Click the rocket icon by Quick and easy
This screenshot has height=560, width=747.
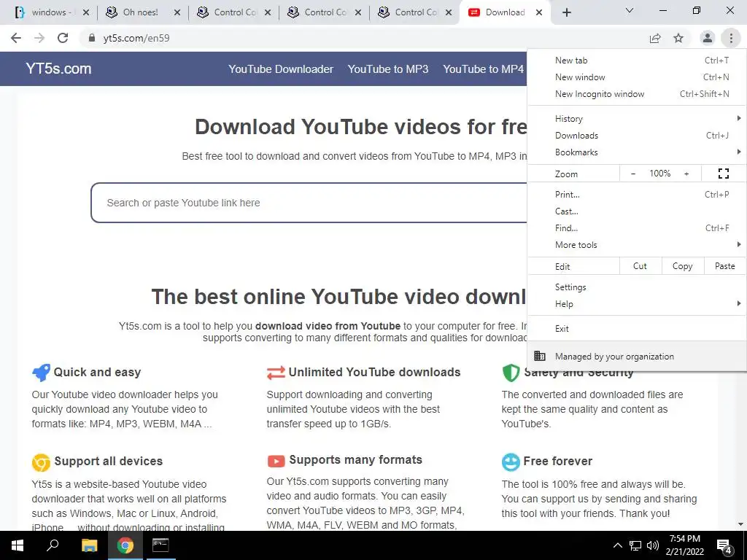(x=41, y=373)
